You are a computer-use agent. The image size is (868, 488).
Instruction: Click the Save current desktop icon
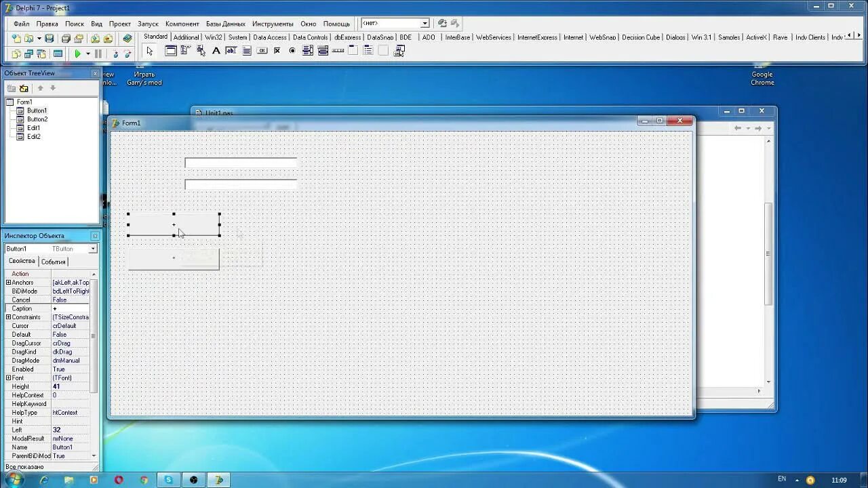[x=442, y=23]
